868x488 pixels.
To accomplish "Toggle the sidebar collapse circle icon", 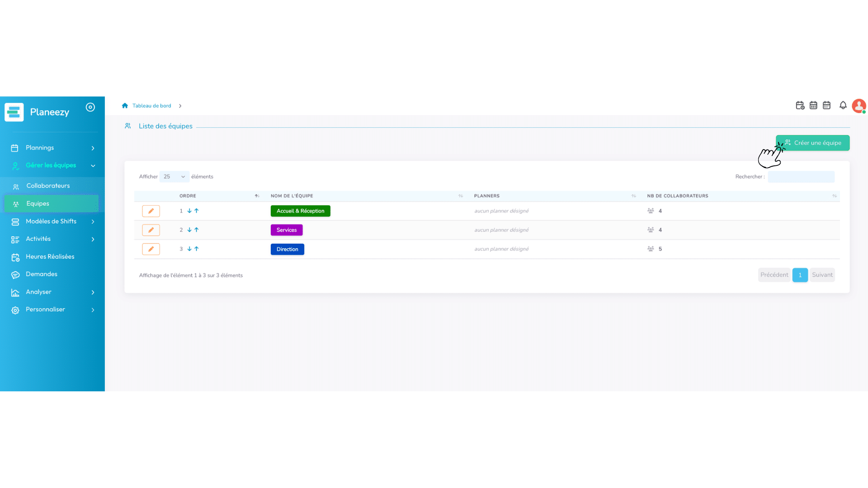I will click(90, 107).
